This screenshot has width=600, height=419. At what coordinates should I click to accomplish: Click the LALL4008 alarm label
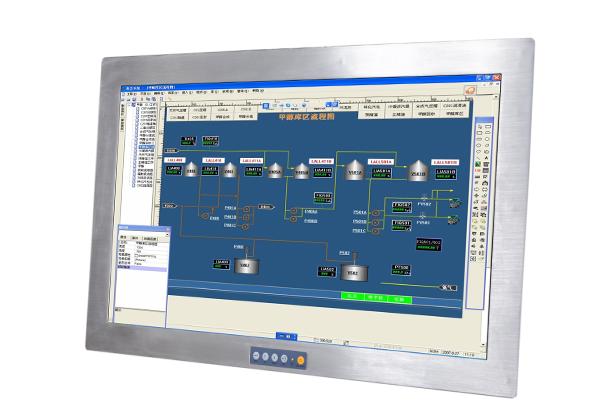tap(176, 158)
